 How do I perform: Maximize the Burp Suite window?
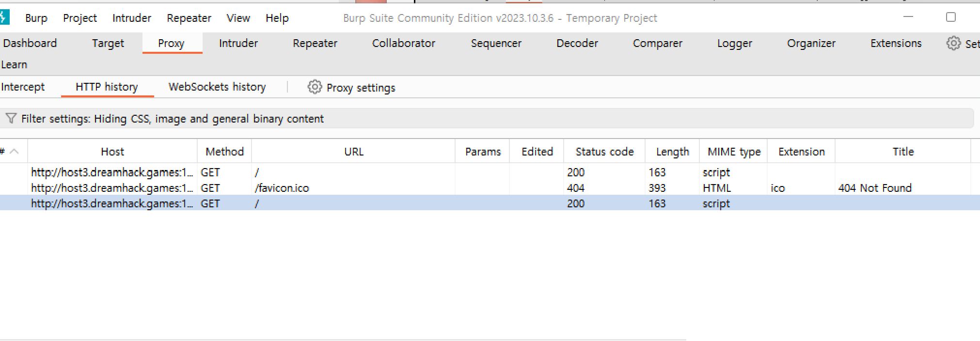(951, 17)
